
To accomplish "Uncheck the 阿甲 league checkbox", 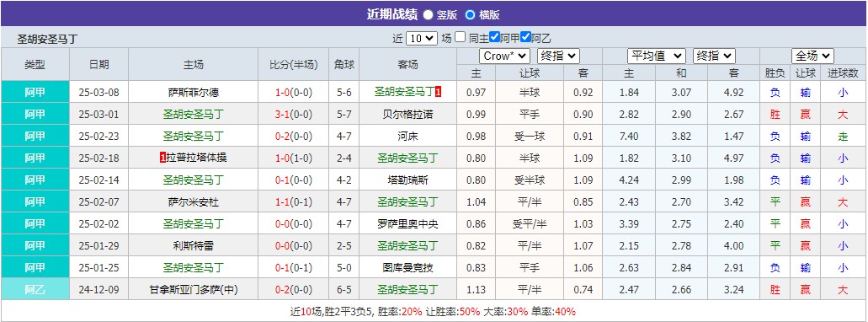I will point(495,38).
